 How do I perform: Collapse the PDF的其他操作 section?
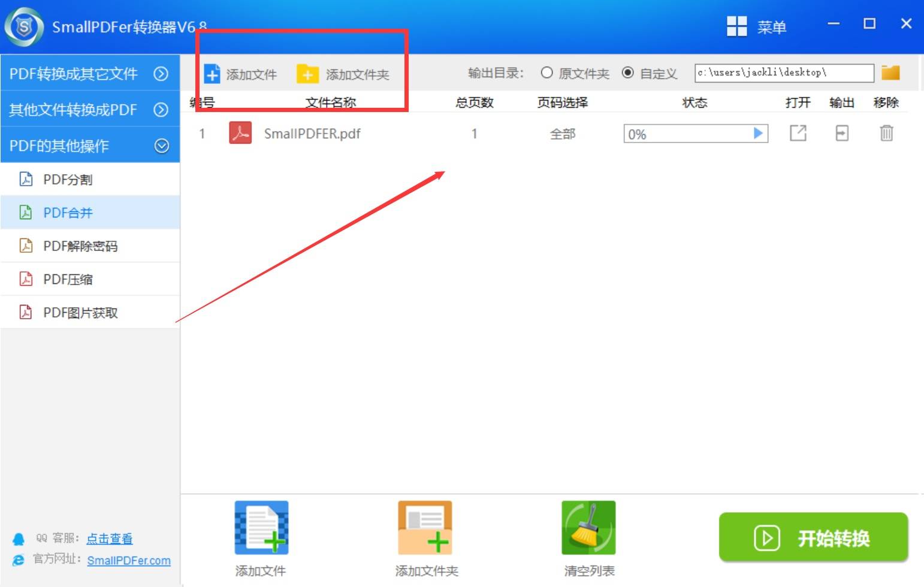click(x=90, y=146)
